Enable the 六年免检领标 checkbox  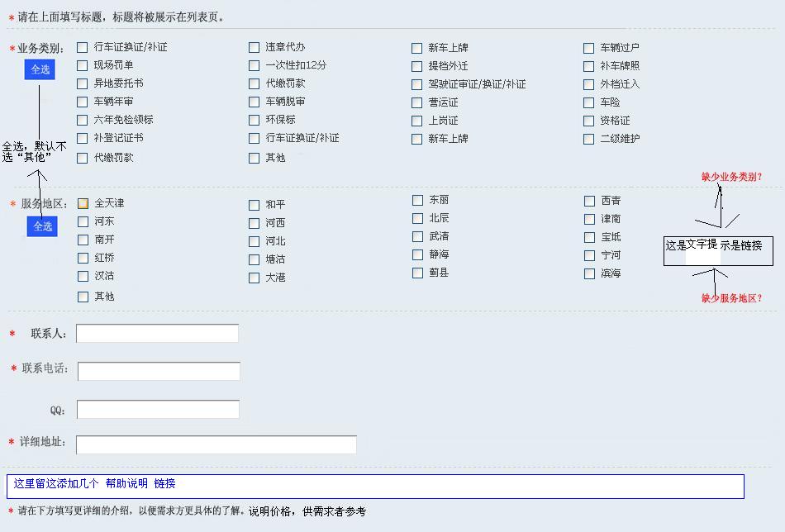tap(82, 120)
